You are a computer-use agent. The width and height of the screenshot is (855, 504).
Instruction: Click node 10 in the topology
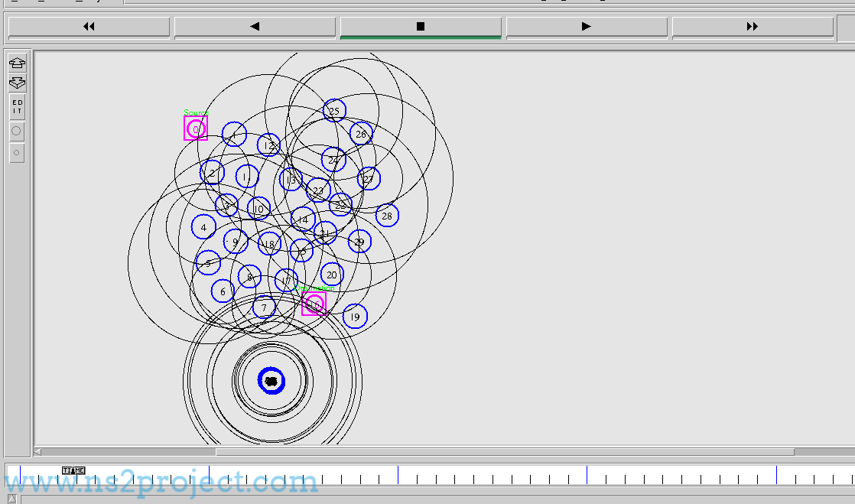tap(258, 208)
